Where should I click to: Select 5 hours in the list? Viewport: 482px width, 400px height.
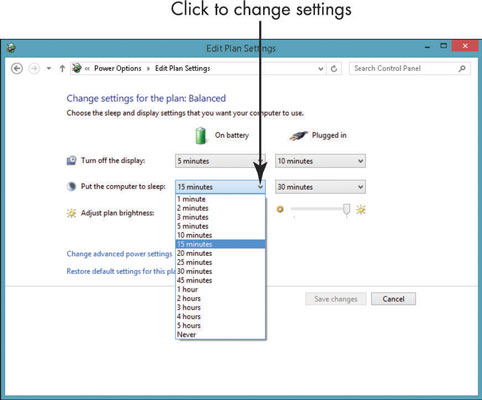pos(220,325)
